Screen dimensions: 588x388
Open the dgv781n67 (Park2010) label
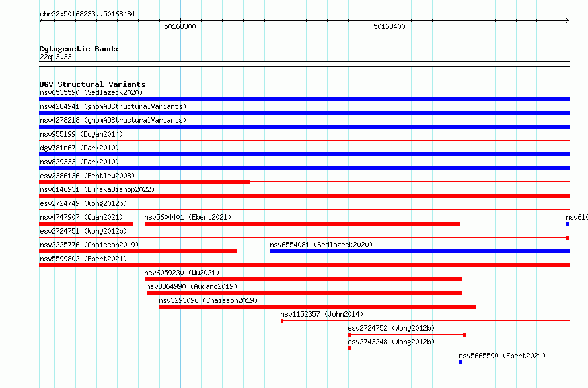tap(79, 148)
